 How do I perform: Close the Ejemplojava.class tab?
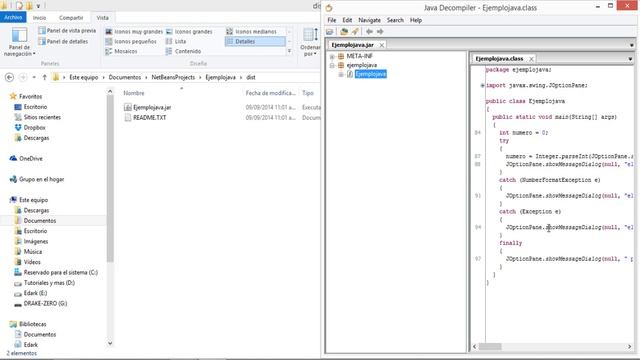pyautogui.click(x=531, y=59)
